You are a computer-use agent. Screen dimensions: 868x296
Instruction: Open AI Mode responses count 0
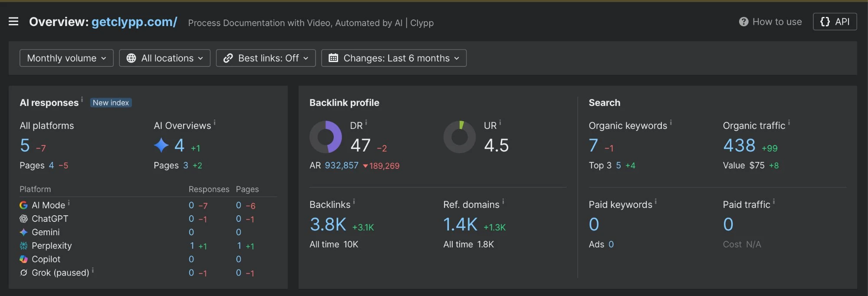click(x=191, y=205)
